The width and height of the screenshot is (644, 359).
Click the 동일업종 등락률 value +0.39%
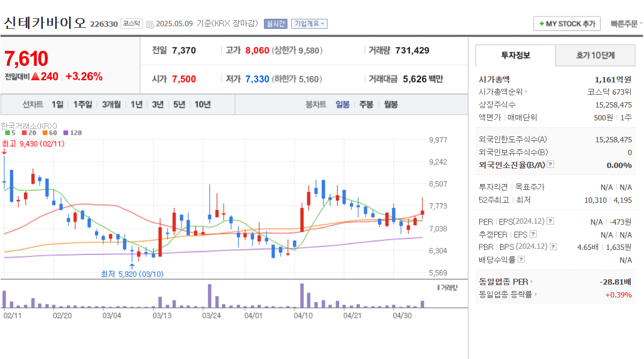click(618, 294)
